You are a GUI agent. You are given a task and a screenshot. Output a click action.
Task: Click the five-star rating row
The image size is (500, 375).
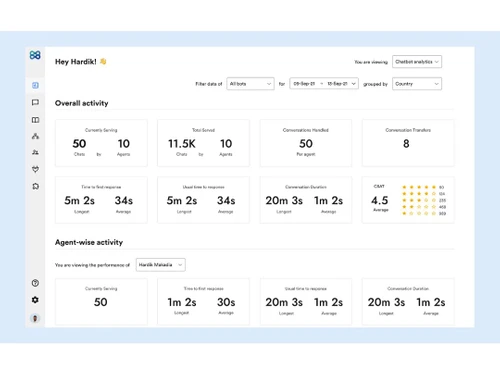(423, 187)
